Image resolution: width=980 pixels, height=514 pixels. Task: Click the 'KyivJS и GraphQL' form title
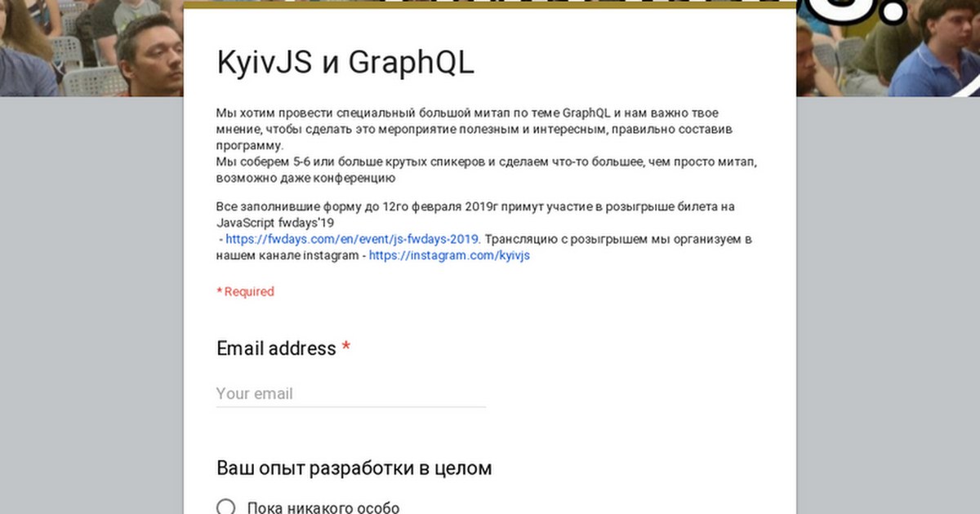tap(345, 63)
